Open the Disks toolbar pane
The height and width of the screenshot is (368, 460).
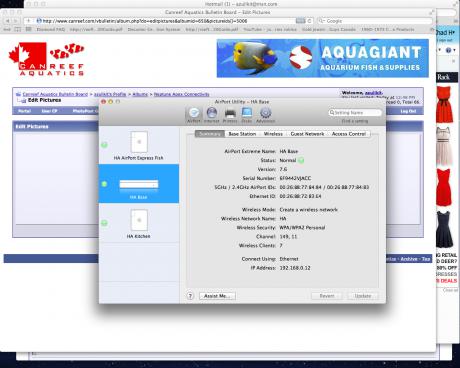click(247, 115)
